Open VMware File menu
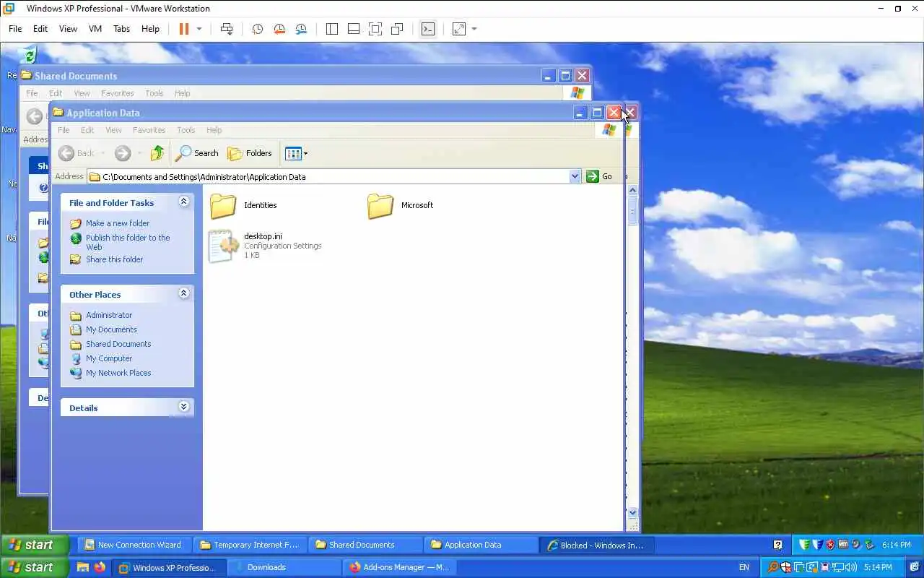This screenshot has height=578, width=924. (x=15, y=29)
